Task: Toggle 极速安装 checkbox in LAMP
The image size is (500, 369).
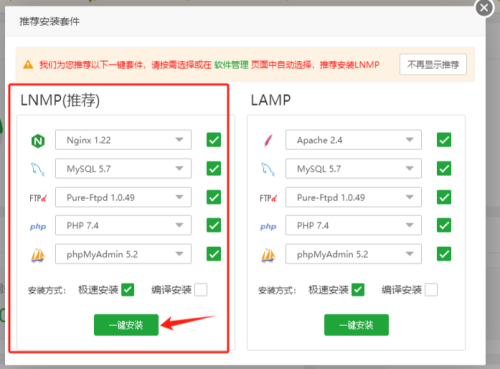Action: (358, 290)
